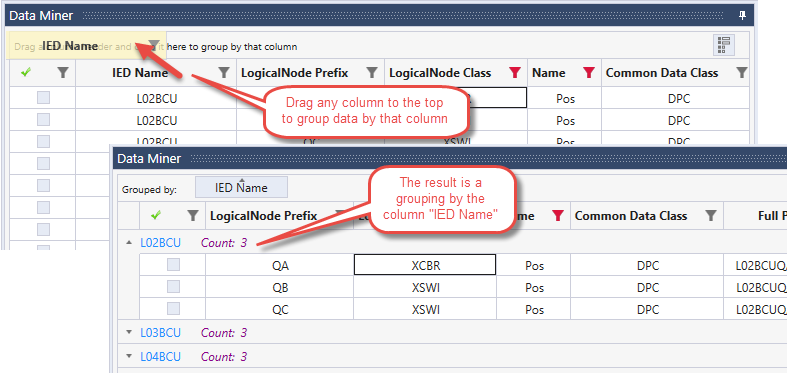The height and width of the screenshot is (373, 787).
Task: Tick the checkbox in the QA row
Action: 173,265
